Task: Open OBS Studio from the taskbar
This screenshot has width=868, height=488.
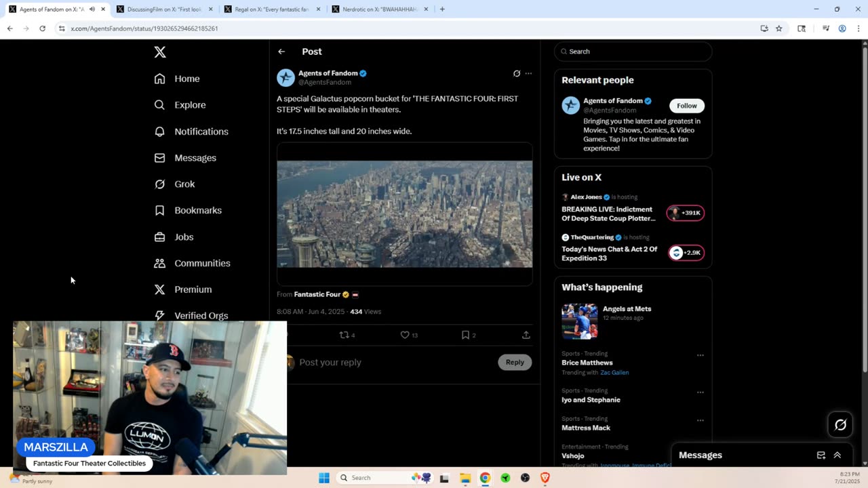Action: click(525, 478)
